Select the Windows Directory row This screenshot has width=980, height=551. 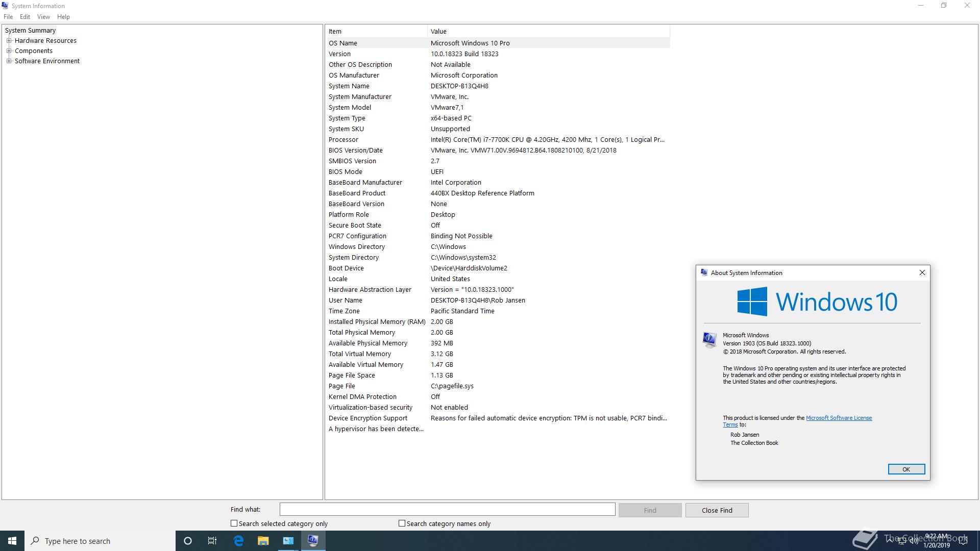tap(498, 246)
